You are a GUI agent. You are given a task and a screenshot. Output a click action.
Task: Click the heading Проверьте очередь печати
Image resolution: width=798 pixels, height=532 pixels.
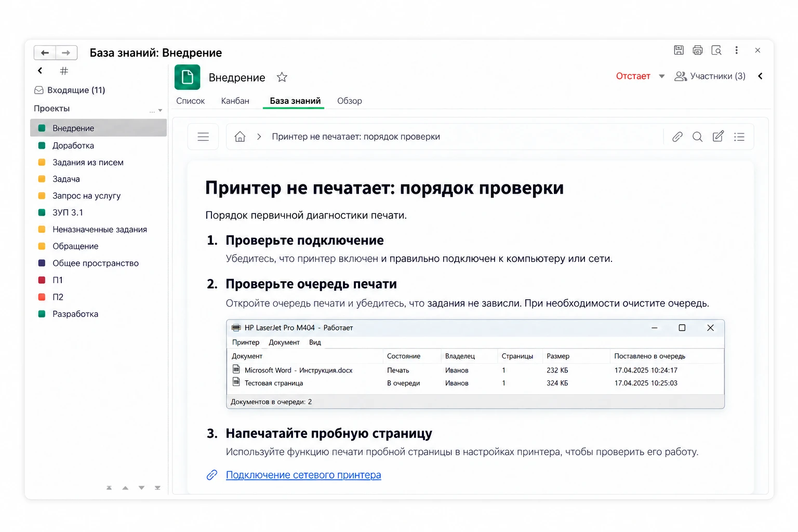click(x=311, y=284)
